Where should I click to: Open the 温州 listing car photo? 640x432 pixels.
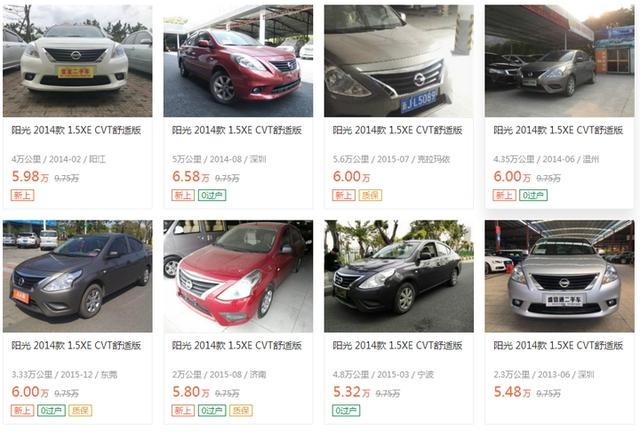[560, 61]
